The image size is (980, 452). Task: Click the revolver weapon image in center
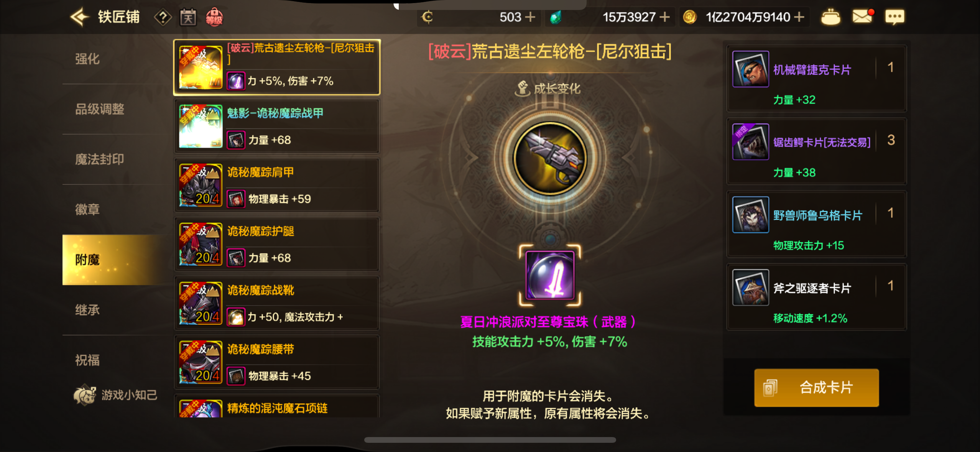coord(550,158)
